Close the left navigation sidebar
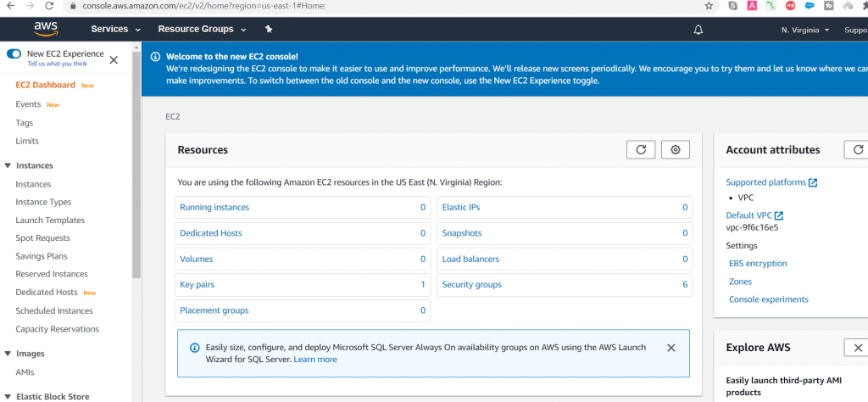Image resolution: width=868 pixels, height=402 pixels. point(114,59)
